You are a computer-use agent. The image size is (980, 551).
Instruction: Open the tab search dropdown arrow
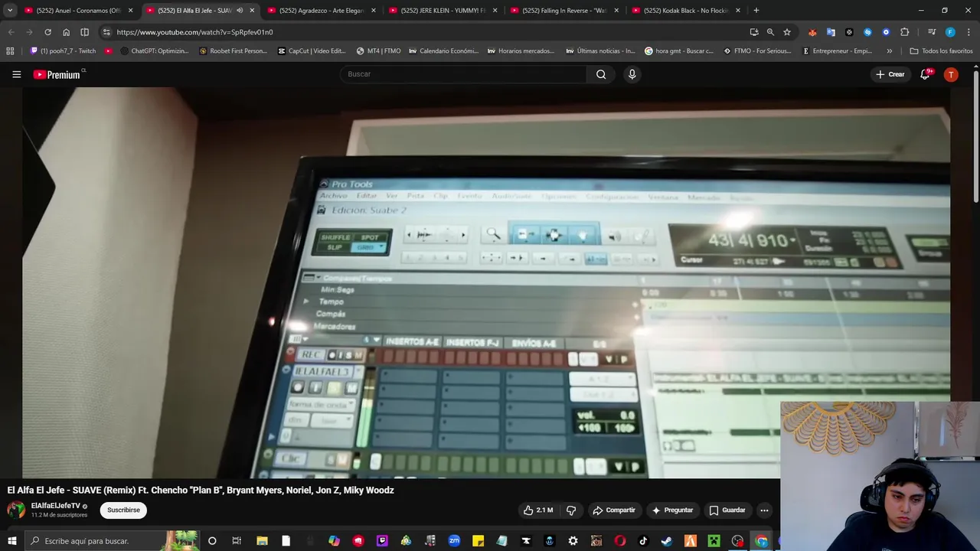pyautogui.click(x=10, y=11)
